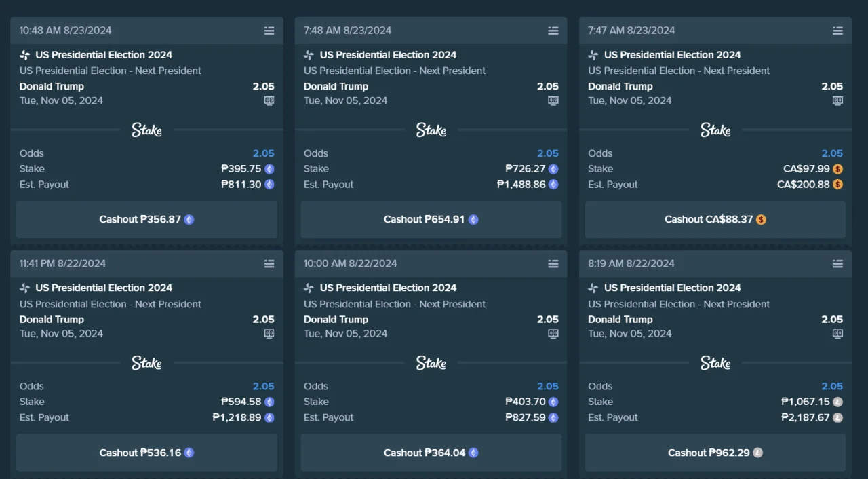Click the 7:48 AM 8/23/2024 timestamp

[x=347, y=31]
